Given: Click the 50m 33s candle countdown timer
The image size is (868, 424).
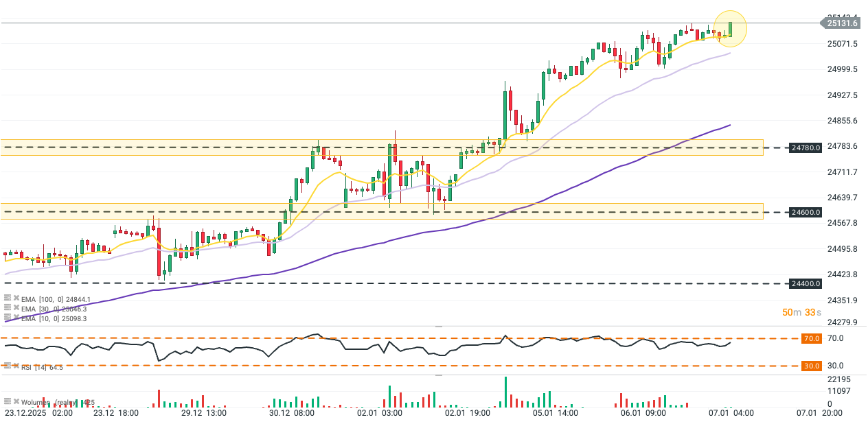Looking at the screenshot, I should tap(799, 312).
